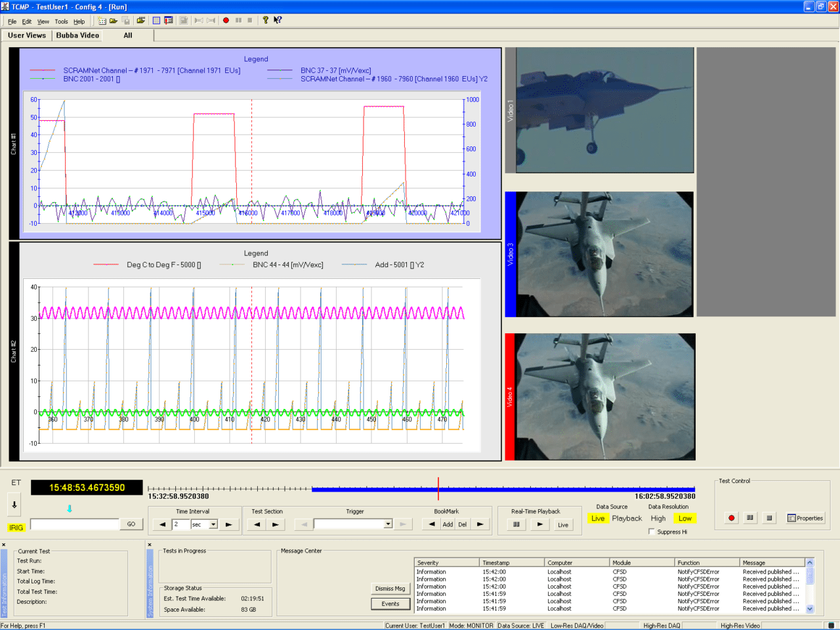Jump to previous BookMark
840x630 pixels.
coord(431,524)
